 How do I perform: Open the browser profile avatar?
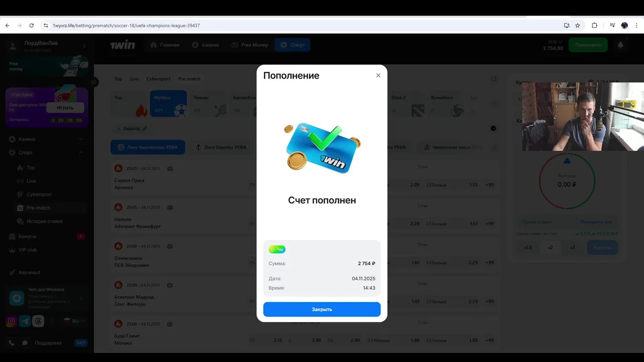[x=624, y=25]
